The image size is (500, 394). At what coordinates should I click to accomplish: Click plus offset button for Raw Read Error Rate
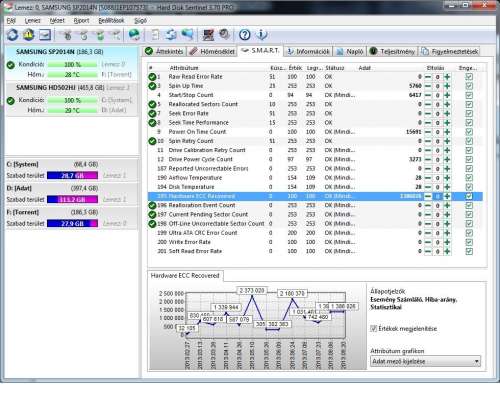pyautogui.click(x=447, y=77)
